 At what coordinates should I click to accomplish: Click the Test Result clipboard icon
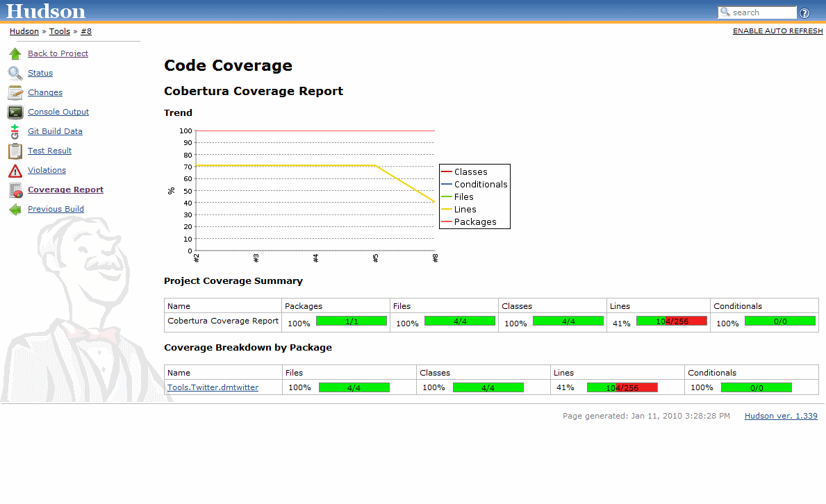[15, 151]
